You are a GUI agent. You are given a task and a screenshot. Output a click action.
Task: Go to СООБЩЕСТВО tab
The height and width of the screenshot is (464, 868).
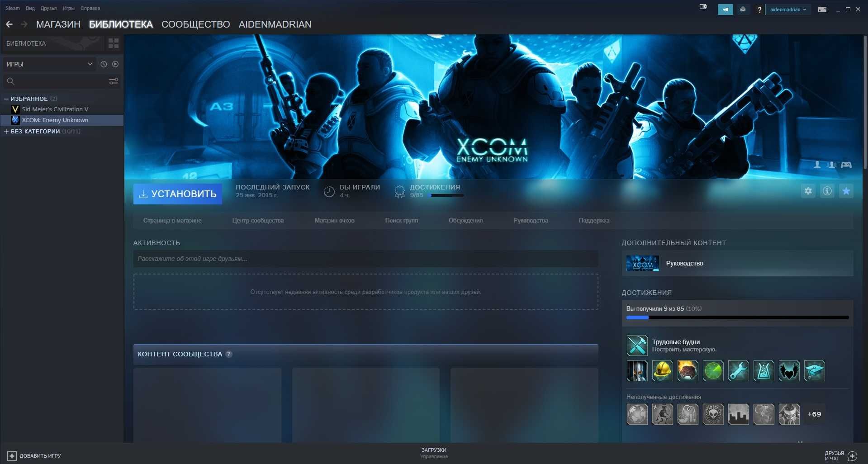pyautogui.click(x=196, y=24)
